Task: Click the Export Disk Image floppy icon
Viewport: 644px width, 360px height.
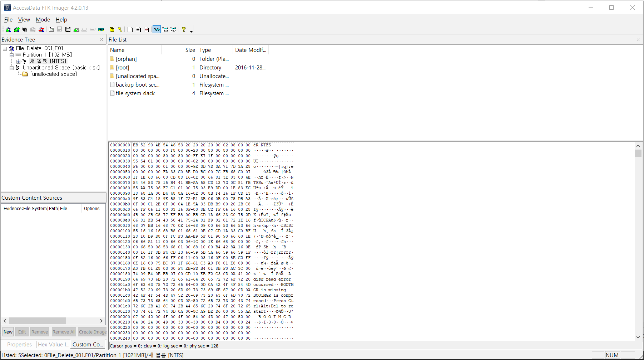Action: pyautogui.click(x=60, y=30)
